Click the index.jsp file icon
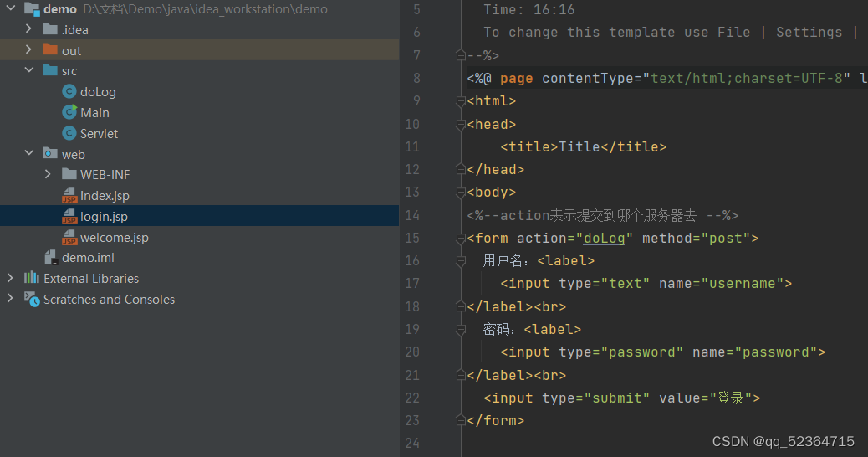868x457 pixels. (69, 196)
